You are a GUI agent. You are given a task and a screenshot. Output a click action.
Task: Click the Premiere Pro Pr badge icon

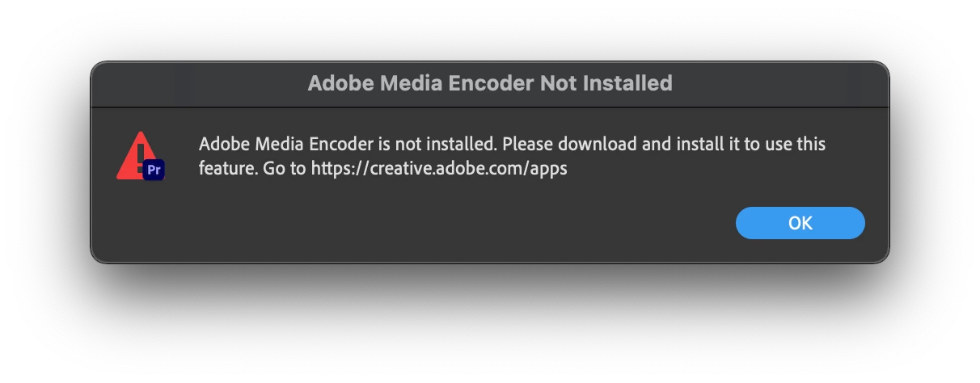pos(154,170)
